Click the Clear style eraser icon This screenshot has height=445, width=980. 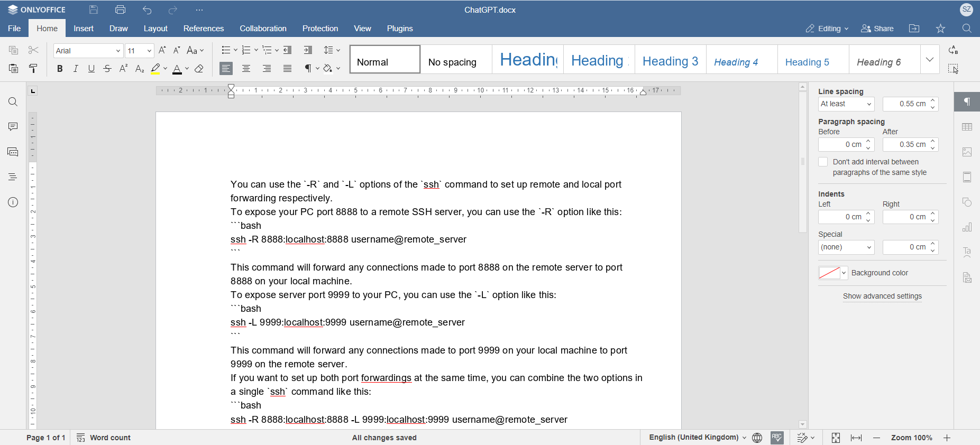pyautogui.click(x=199, y=69)
